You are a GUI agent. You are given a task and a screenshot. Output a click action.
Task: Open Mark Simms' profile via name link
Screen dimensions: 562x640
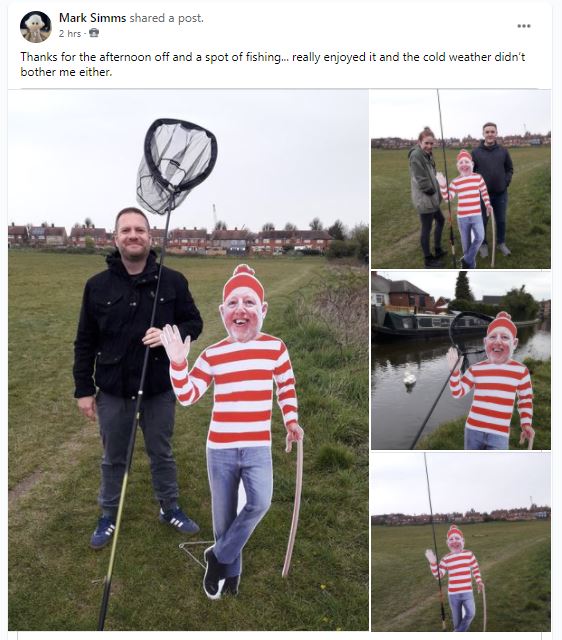(92, 18)
